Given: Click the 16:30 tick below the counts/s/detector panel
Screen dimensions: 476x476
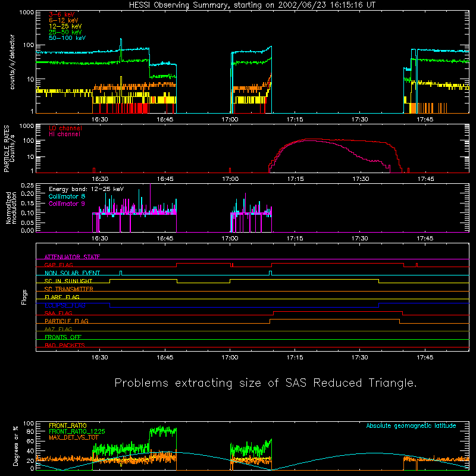Looking at the screenshot, I should click(x=100, y=120).
